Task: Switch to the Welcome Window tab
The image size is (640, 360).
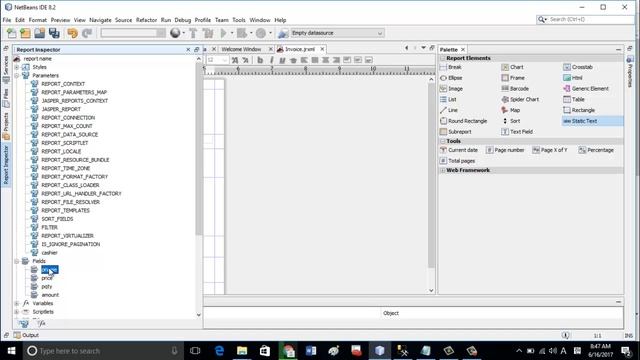Action: tap(241, 49)
